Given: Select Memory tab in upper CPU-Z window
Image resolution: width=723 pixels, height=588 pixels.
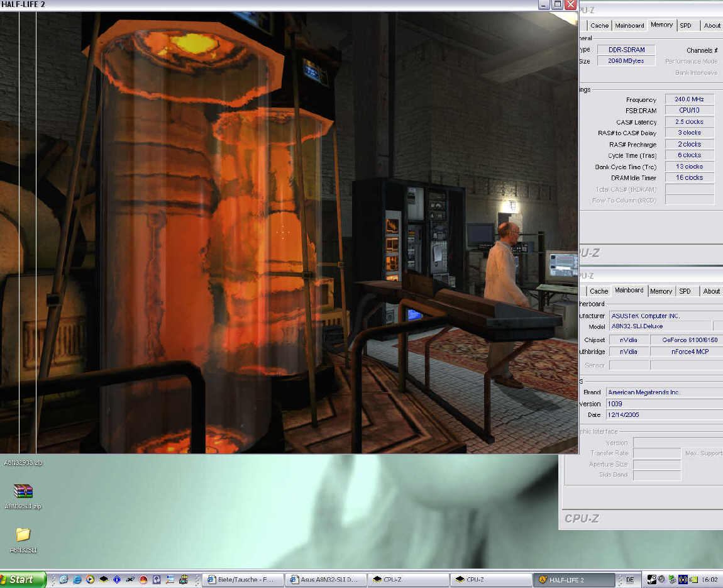Looking at the screenshot, I should pos(661,25).
